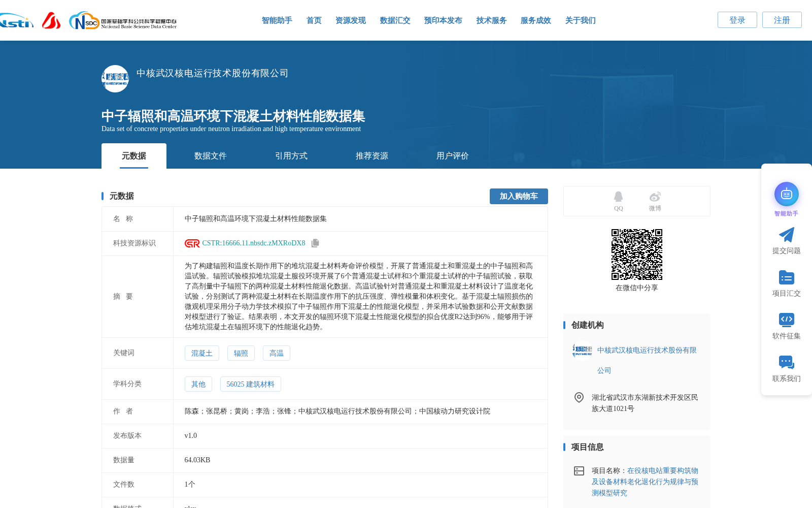Click the 辐照 keyword tag
This screenshot has height=508, width=812.
tap(241, 353)
